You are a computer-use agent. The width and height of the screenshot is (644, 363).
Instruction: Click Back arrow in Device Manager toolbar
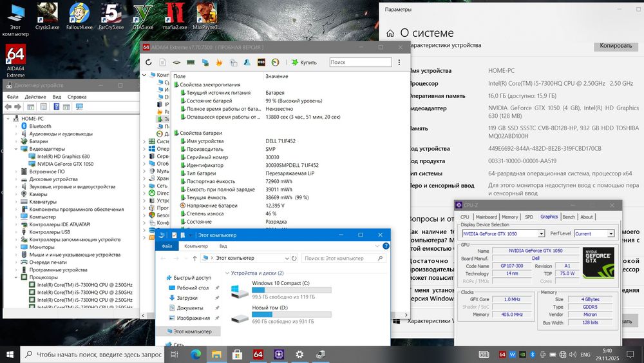point(8,107)
